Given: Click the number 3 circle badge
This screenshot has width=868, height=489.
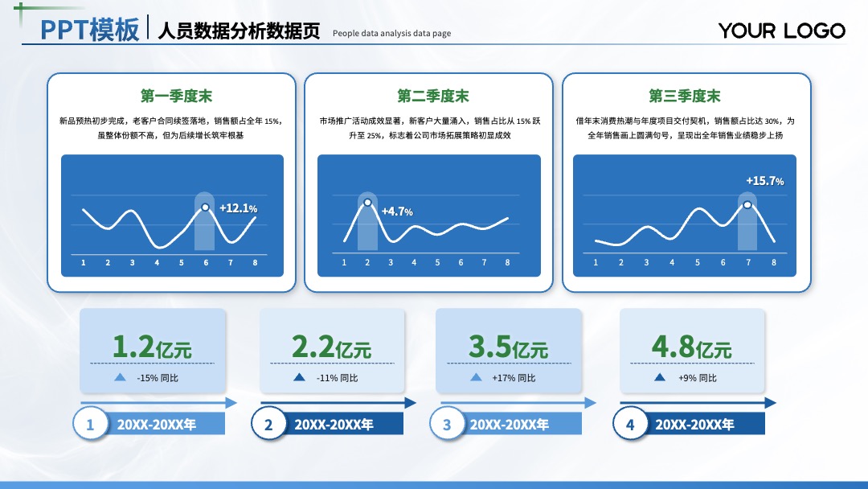Looking at the screenshot, I should 447,424.
